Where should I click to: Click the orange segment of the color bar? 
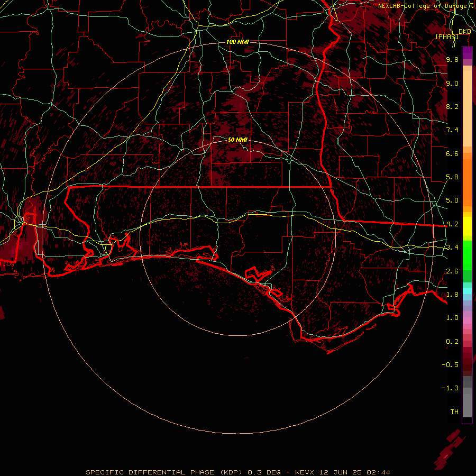[x=467, y=182]
